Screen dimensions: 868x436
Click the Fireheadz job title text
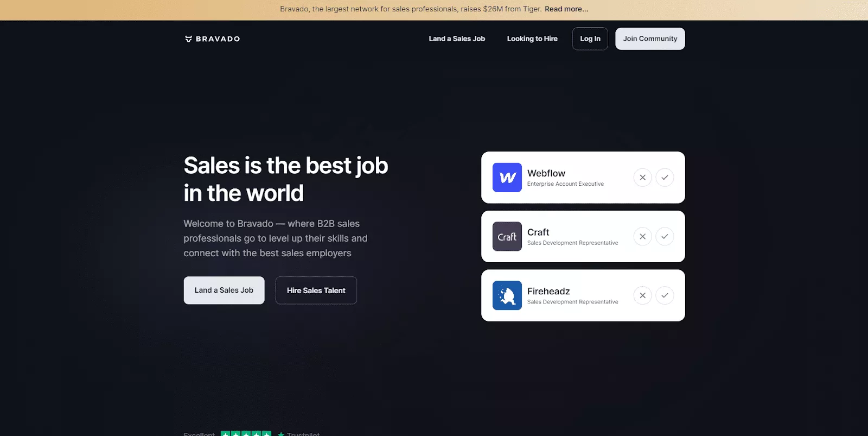point(548,291)
